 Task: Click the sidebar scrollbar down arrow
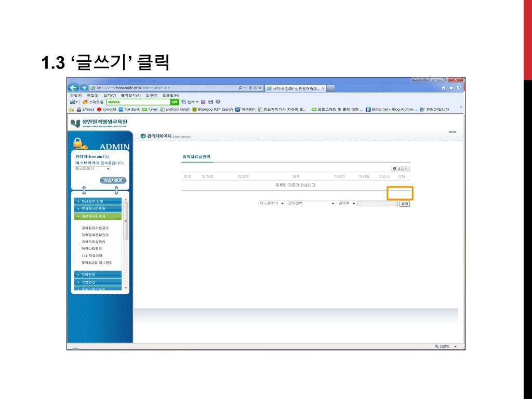(x=126, y=288)
